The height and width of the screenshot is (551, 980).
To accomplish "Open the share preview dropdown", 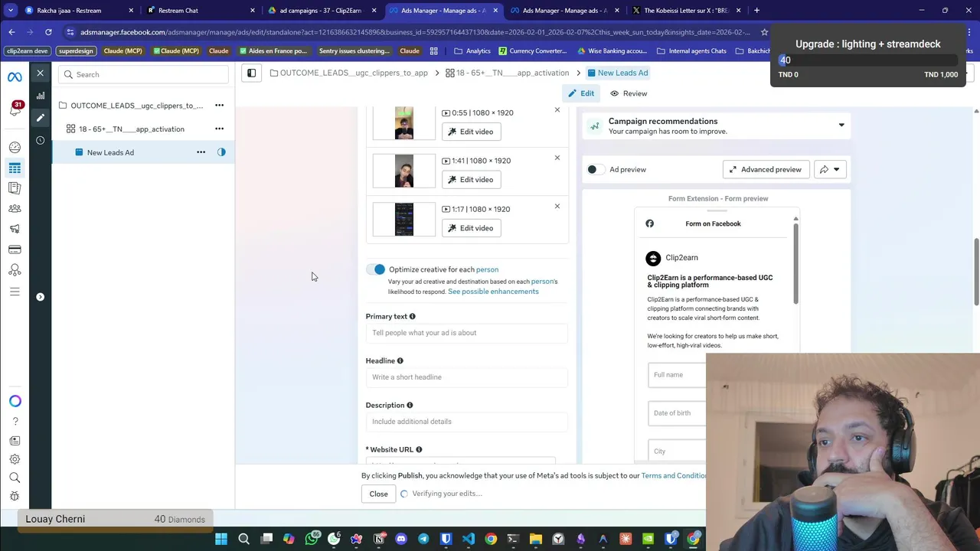I will (x=830, y=169).
